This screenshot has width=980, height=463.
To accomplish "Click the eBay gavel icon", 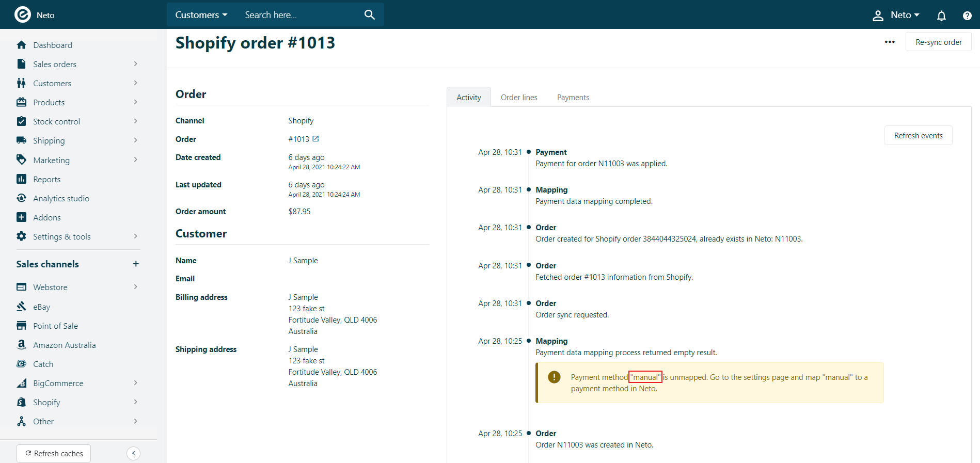I will click(21, 307).
